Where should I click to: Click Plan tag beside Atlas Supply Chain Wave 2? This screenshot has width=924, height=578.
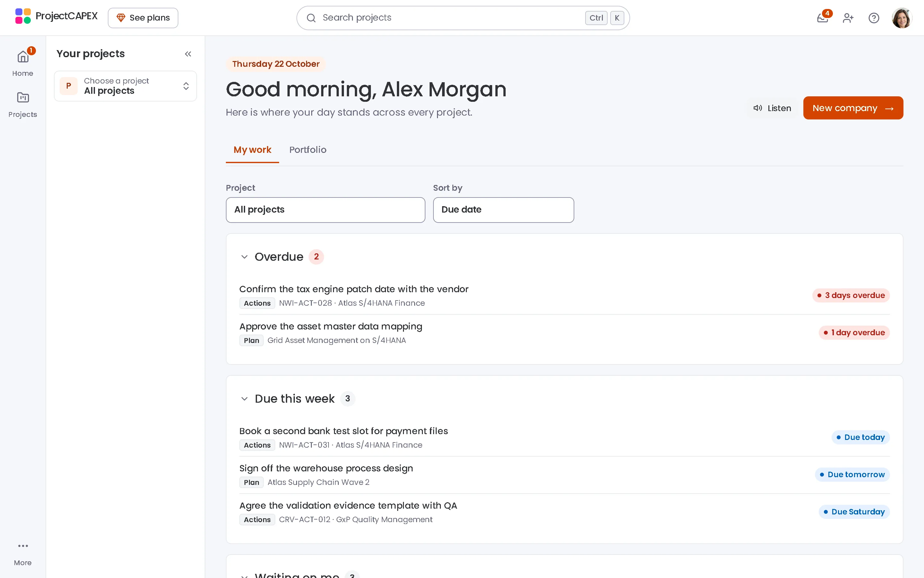coord(251,482)
